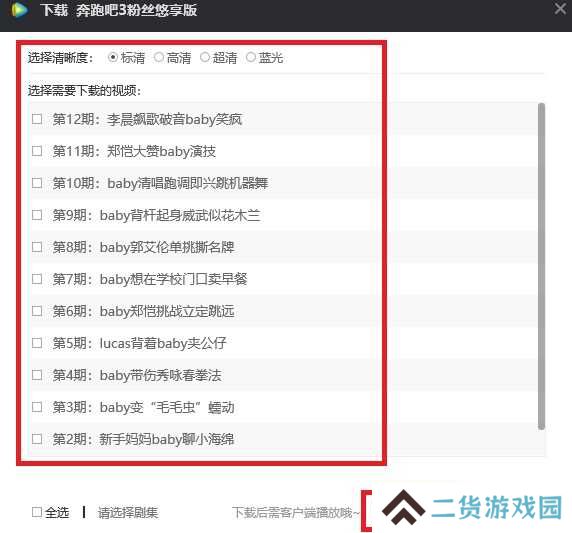The height and width of the screenshot is (533, 572).
Task: Click dialog title 下载 奔跑吧3粉丝悠享版
Action: pos(119,10)
